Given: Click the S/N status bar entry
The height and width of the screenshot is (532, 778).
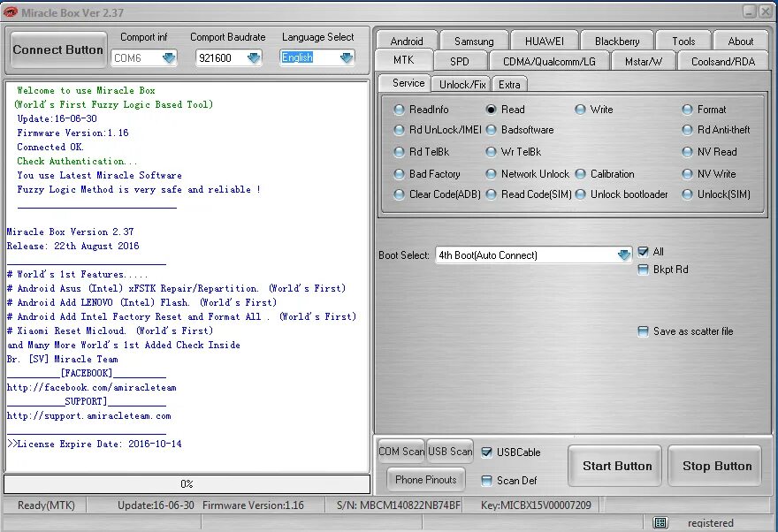Looking at the screenshot, I should (399, 505).
